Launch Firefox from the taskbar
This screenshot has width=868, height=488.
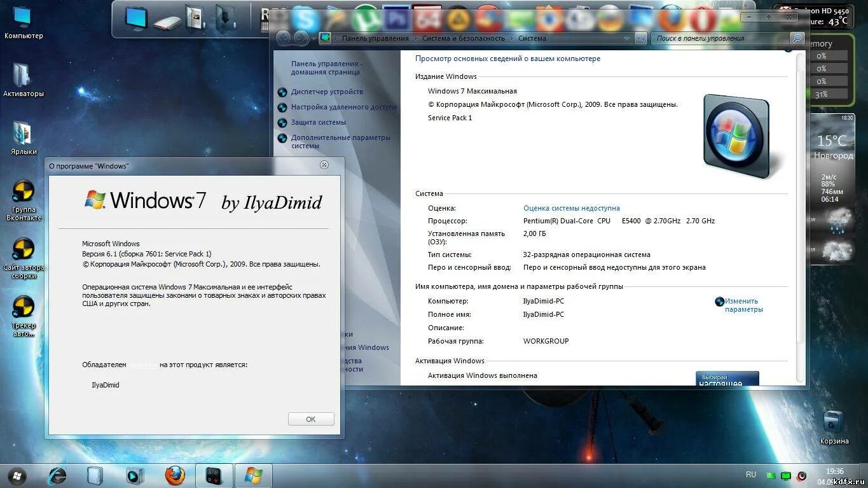[x=175, y=475]
